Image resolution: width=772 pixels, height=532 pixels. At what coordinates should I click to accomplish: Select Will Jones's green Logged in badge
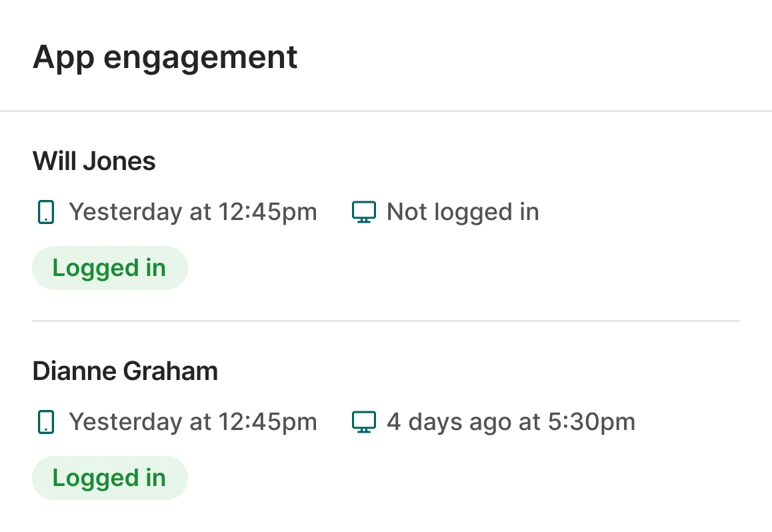coord(109,268)
